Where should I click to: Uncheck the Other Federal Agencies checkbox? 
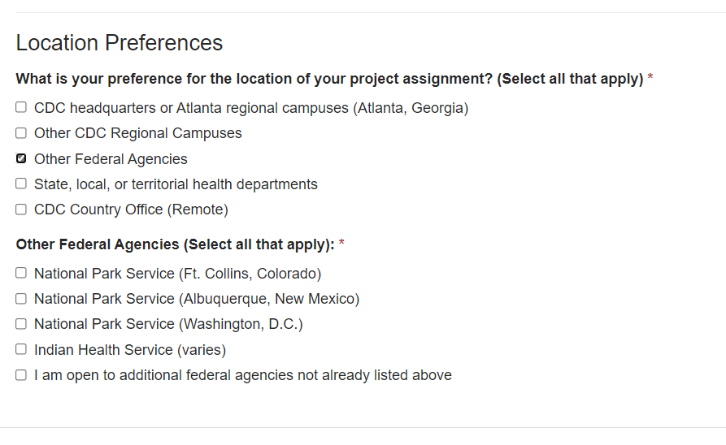(21, 159)
